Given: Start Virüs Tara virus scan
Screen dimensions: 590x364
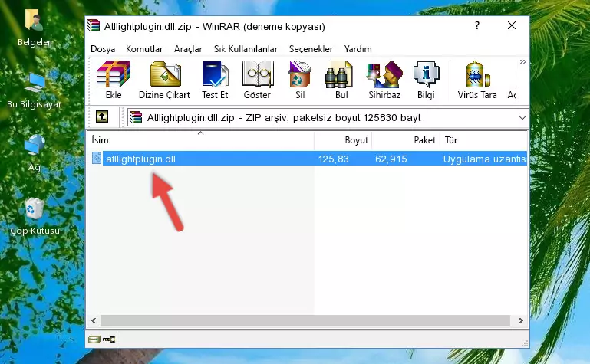Looking at the screenshot, I should [x=477, y=80].
